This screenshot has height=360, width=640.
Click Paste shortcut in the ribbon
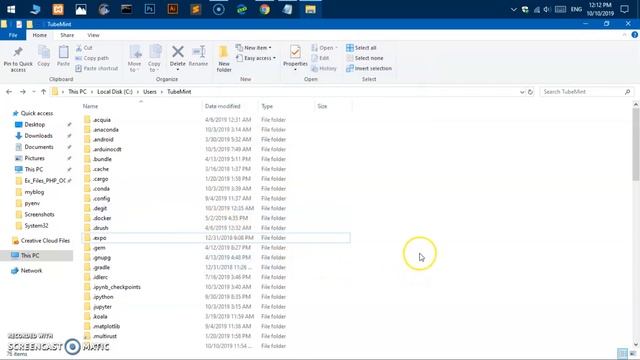97,69
